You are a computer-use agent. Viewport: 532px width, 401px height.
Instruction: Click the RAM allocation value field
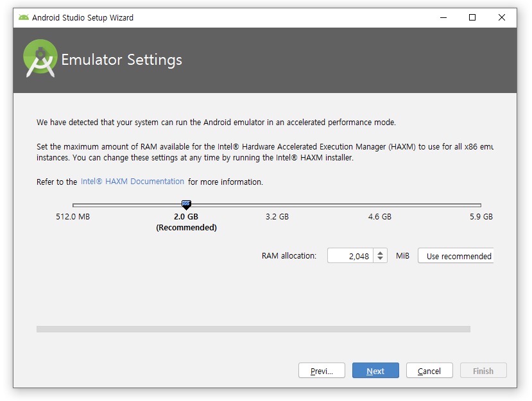tap(350, 256)
